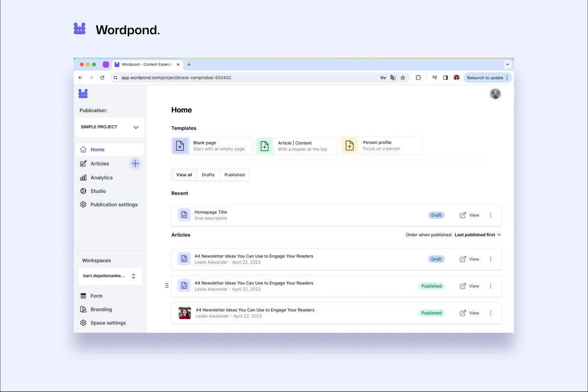Click the drag handle beside second article
The image size is (588, 392).
click(167, 286)
